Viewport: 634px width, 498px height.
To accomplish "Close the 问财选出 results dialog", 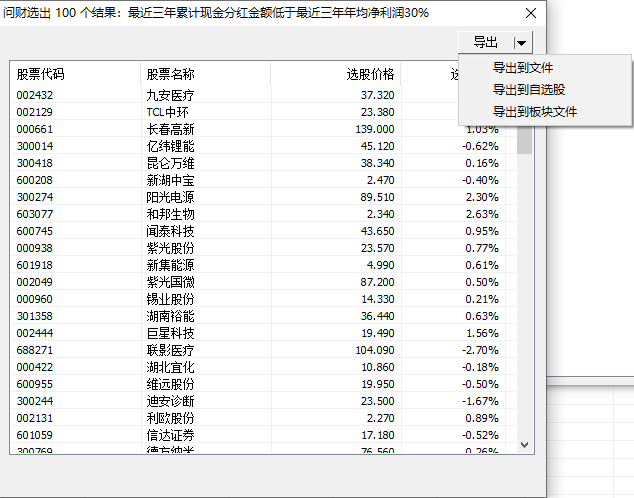I will (530, 13).
